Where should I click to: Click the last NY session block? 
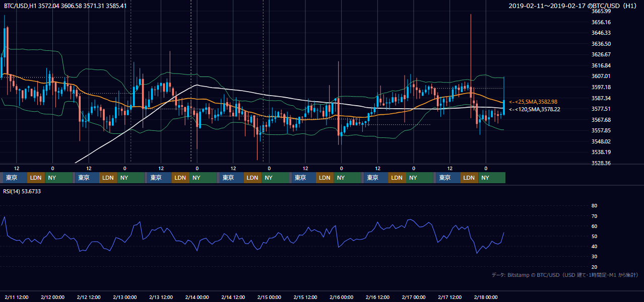click(x=491, y=178)
